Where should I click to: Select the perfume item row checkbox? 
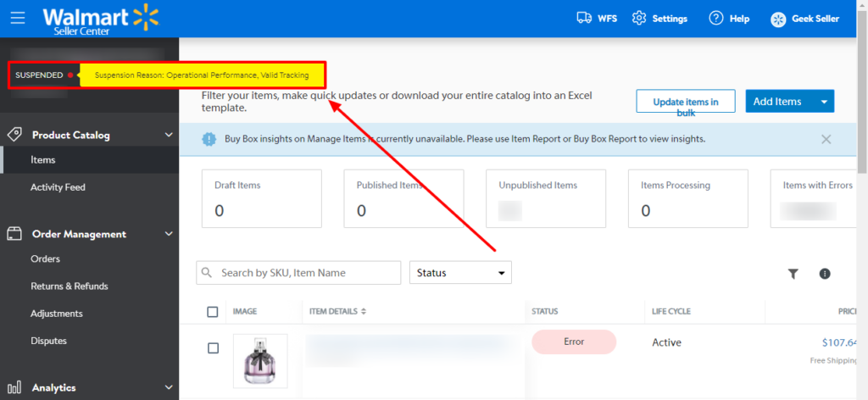(x=213, y=348)
